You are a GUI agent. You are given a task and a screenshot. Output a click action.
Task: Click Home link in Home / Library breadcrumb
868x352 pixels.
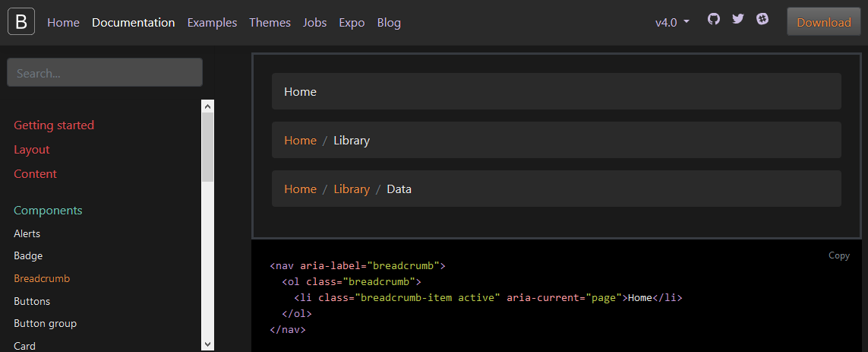click(300, 141)
